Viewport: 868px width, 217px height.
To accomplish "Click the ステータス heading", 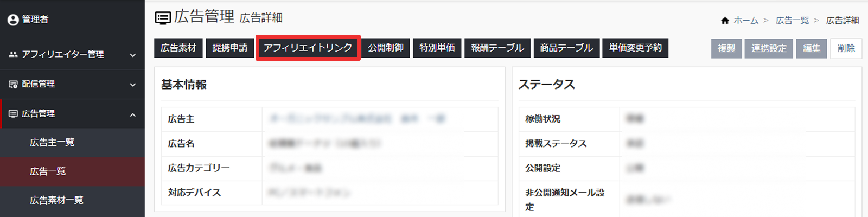I will pyautogui.click(x=547, y=85).
